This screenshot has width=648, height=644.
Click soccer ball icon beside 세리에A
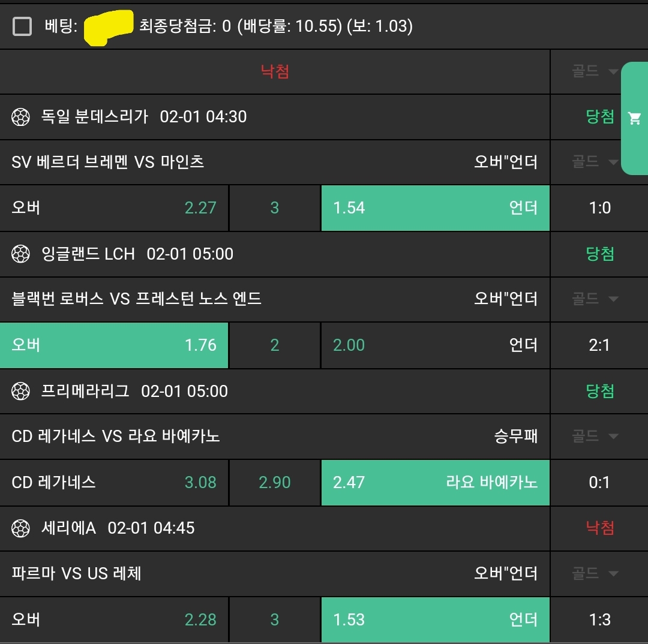pos(20,528)
